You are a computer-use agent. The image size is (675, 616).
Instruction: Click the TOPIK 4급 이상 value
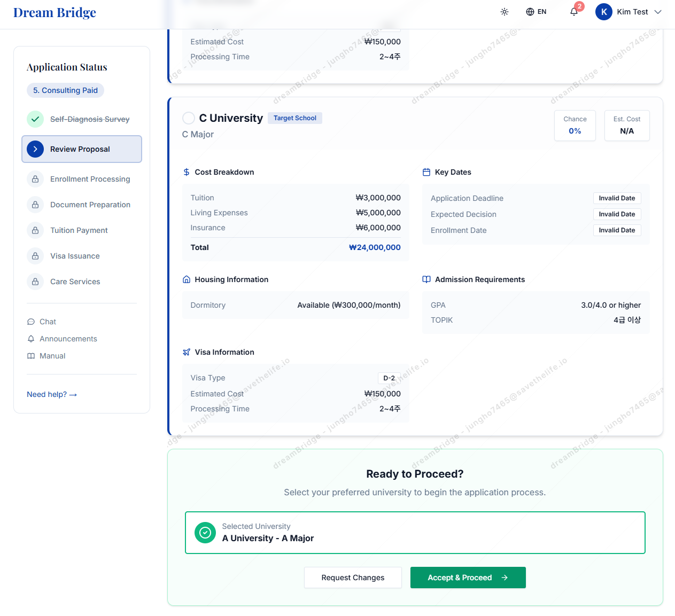[x=627, y=320]
